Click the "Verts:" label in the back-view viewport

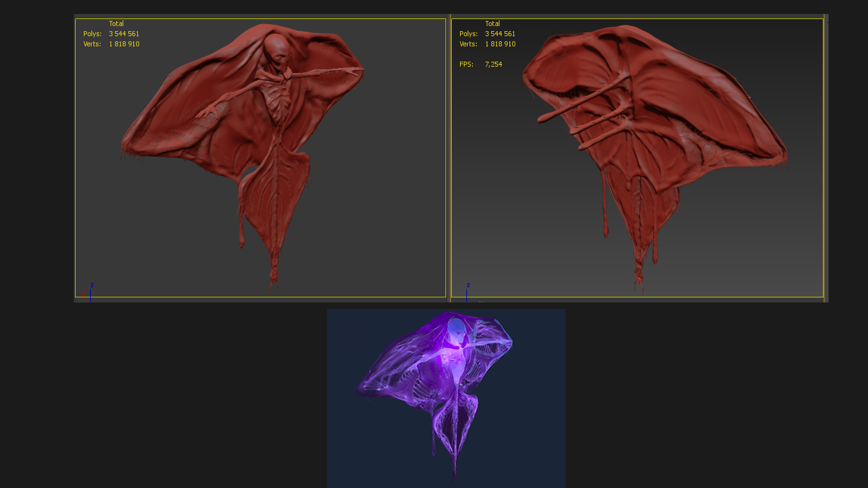point(468,44)
